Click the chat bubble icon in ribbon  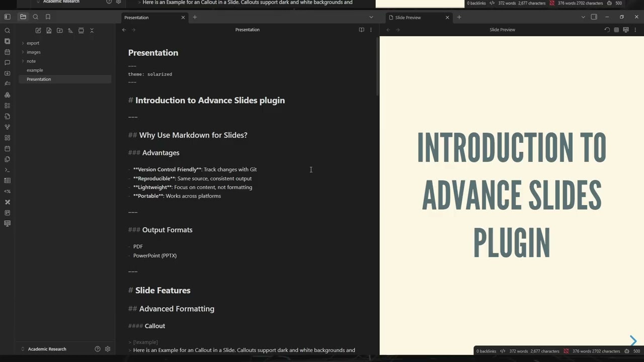[7, 63]
